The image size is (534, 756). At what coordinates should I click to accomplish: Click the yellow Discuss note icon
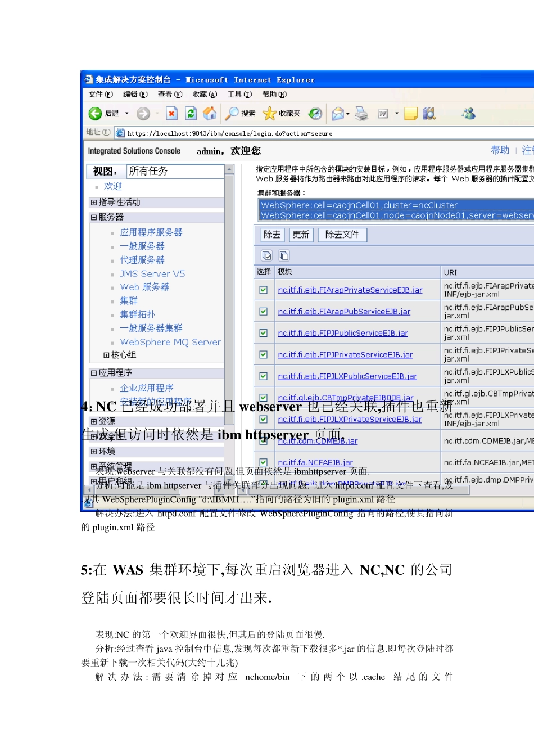(411, 114)
